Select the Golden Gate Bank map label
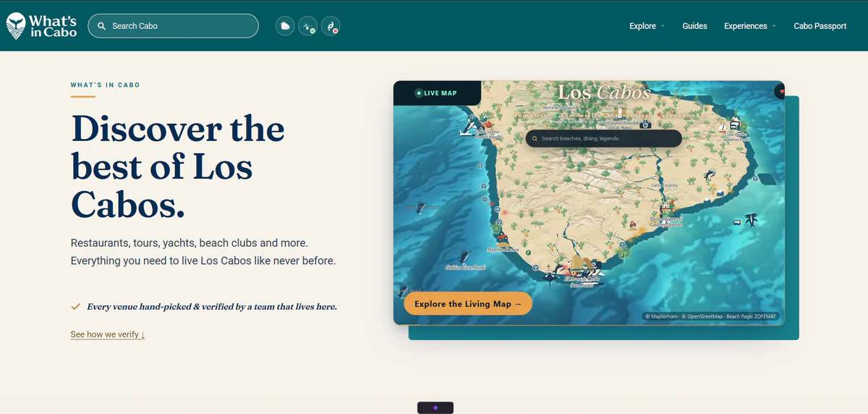 [466, 267]
